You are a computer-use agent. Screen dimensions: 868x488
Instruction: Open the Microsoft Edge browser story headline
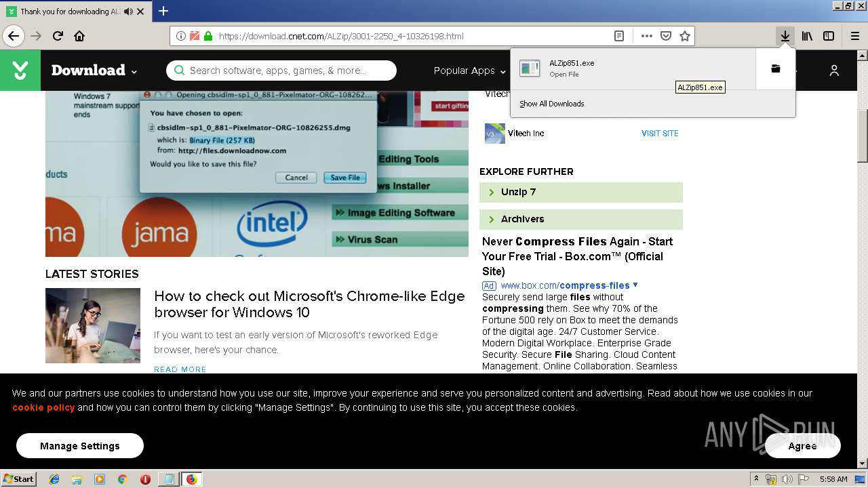click(x=309, y=304)
